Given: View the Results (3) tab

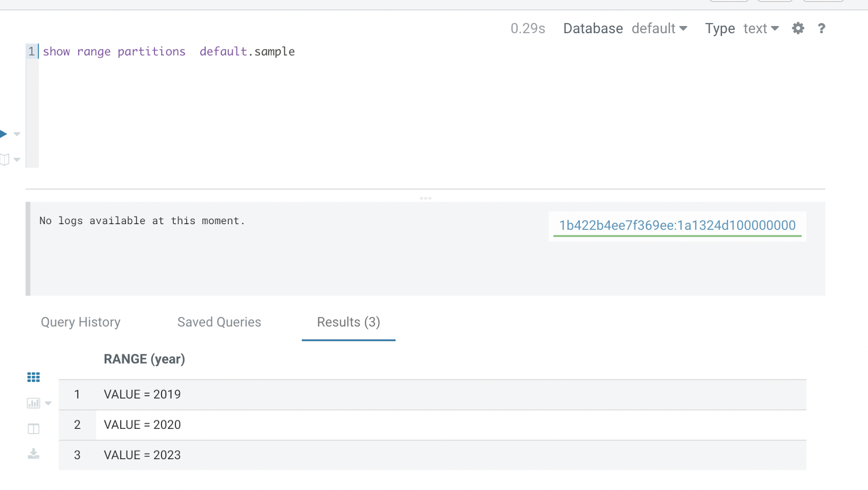Looking at the screenshot, I should [348, 322].
